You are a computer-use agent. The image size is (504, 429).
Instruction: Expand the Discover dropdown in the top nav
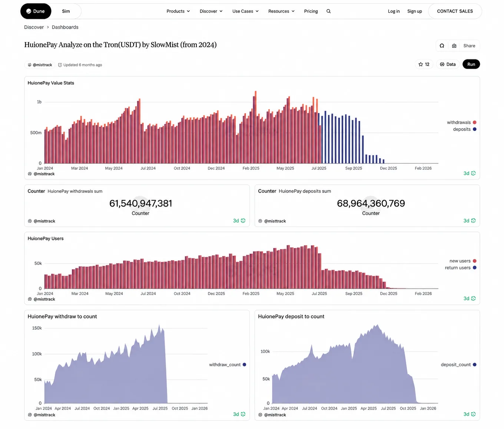coord(211,11)
